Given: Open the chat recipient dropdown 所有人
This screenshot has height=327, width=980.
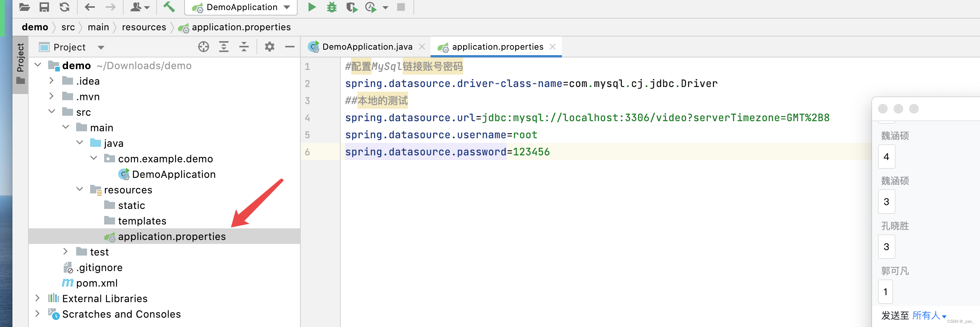Looking at the screenshot, I should click(x=929, y=315).
